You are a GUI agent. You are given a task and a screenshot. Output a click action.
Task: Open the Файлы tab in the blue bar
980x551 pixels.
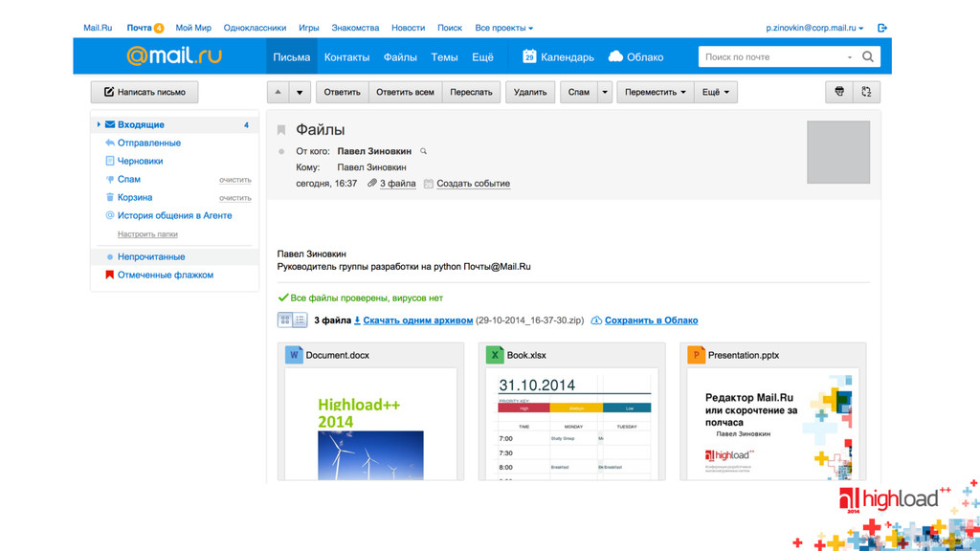tap(400, 56)
